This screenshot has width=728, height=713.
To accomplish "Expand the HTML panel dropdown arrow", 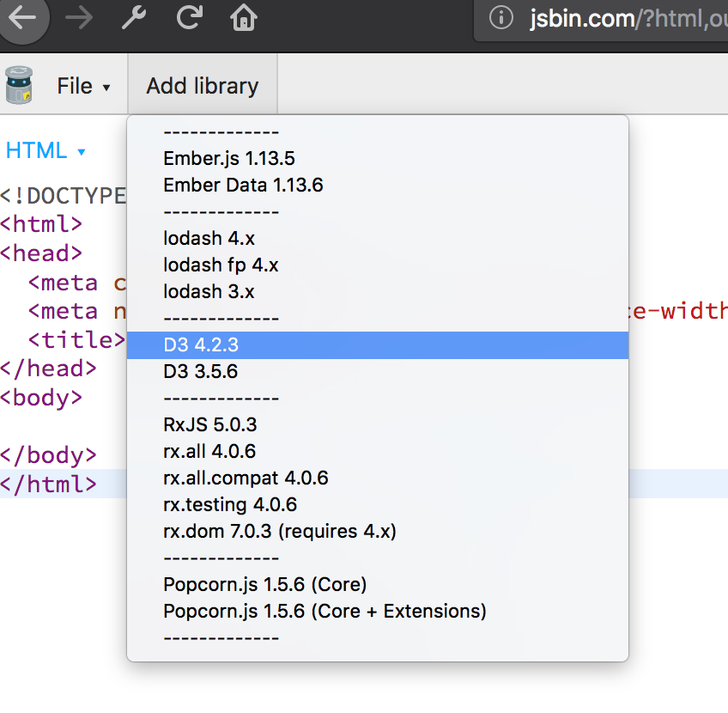I will [x=82, y=151].
